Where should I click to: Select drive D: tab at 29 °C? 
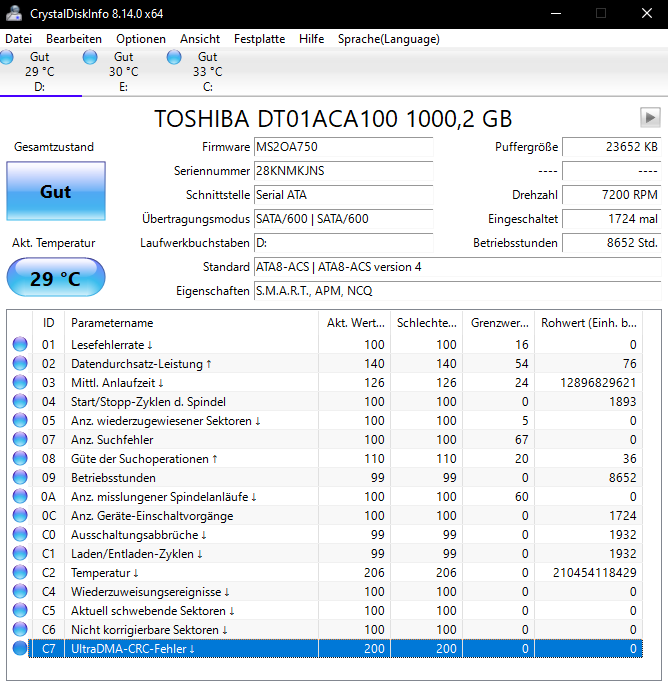point(40,72)
